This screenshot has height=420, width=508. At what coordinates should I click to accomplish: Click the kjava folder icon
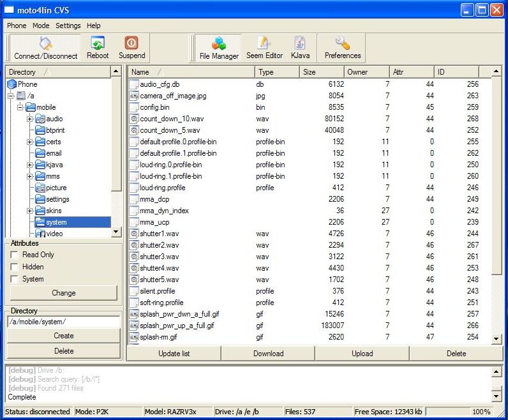coord(40,165)
